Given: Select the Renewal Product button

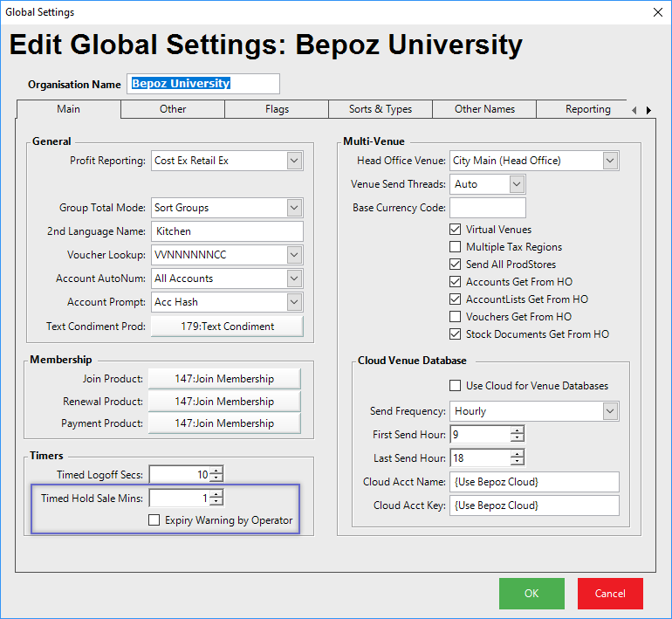Looking at the screenshot, I should click(x=224, y=402).
